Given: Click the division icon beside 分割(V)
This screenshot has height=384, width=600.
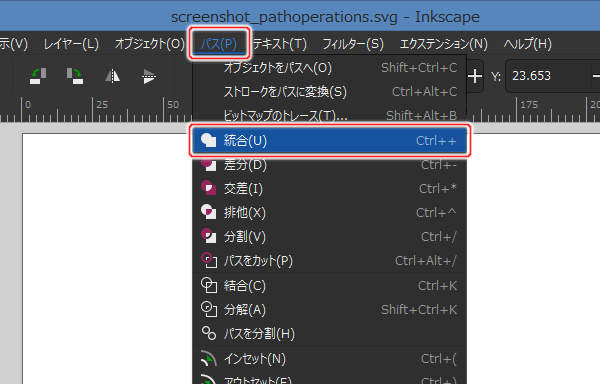Looking at the screenshot, I should pos(209,236).
